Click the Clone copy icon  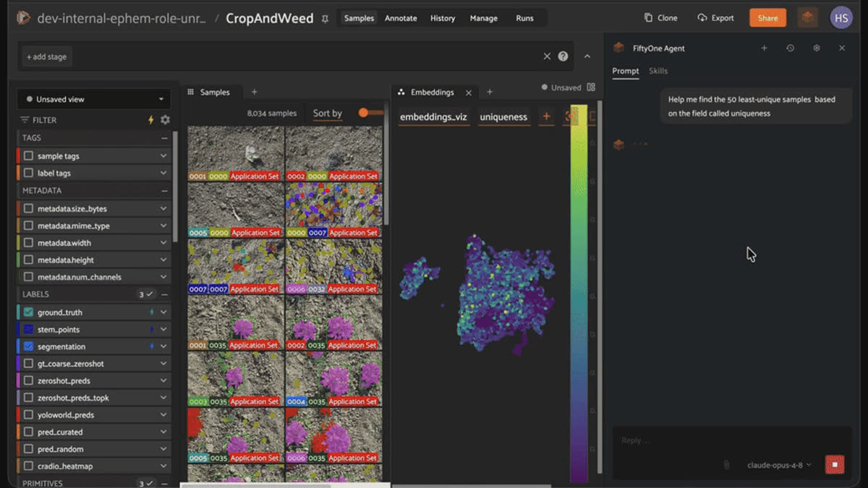click(x=648, y=18)
